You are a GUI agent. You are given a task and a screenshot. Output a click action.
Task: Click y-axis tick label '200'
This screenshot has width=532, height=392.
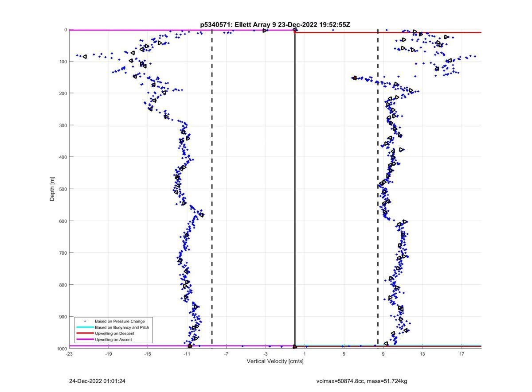click(x=63, y=93)
